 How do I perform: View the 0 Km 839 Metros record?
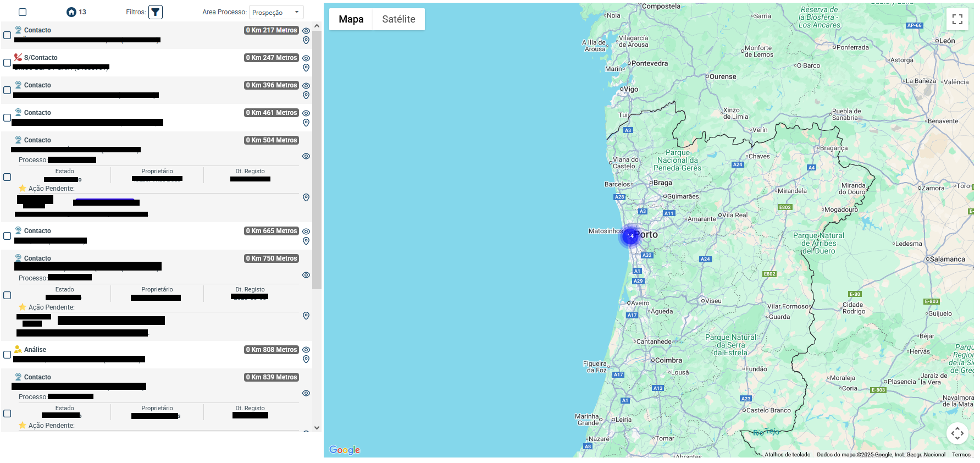[306, 393]
